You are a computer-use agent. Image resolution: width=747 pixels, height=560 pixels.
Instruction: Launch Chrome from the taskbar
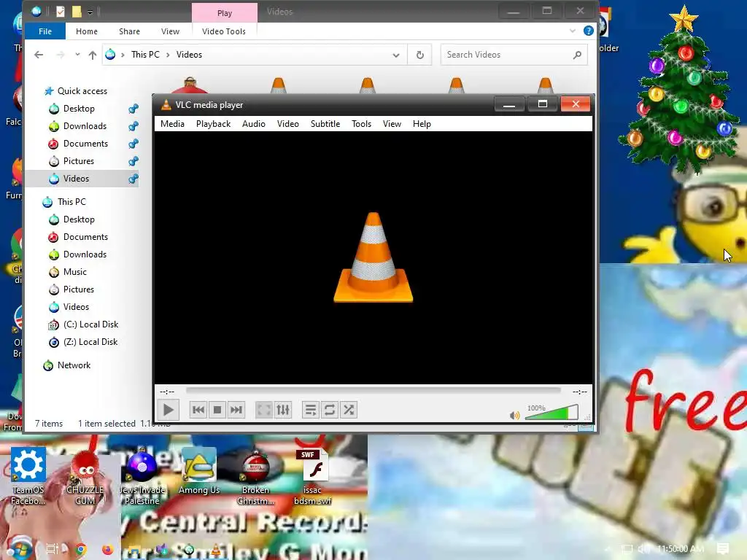click(81, 549)
